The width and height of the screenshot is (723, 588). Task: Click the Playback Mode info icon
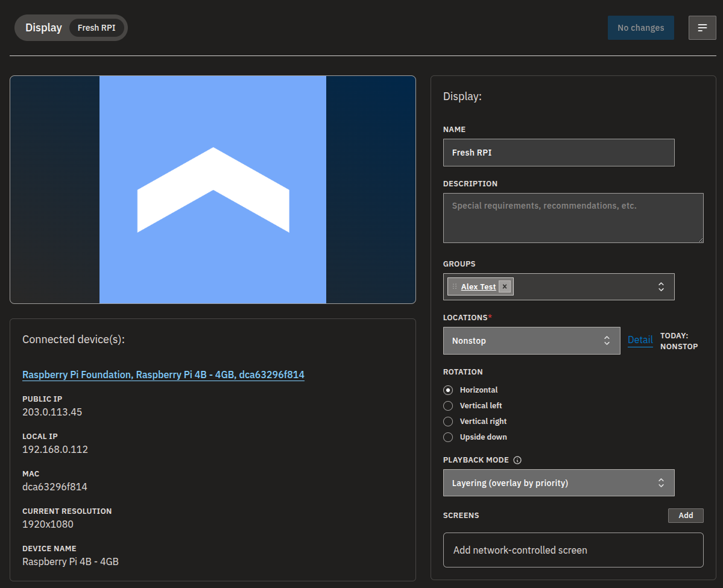pyautogui.click(x=517, y=460)
